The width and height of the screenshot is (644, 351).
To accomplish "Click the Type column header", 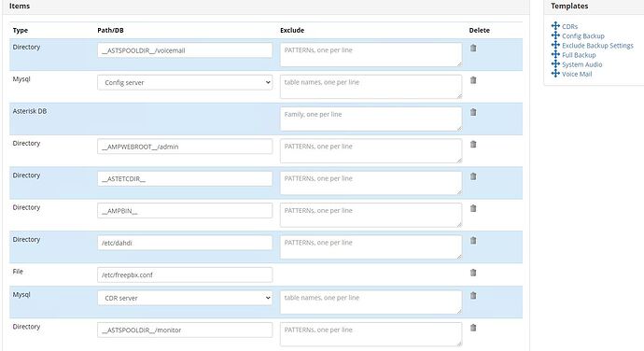I will tap(21, 31).
